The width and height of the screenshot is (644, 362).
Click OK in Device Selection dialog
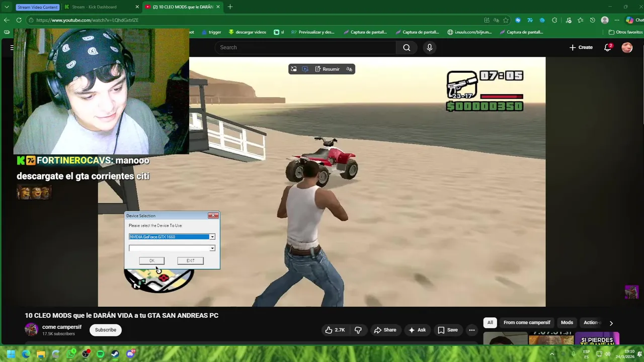pyautogui.click(x=151, y=260)
